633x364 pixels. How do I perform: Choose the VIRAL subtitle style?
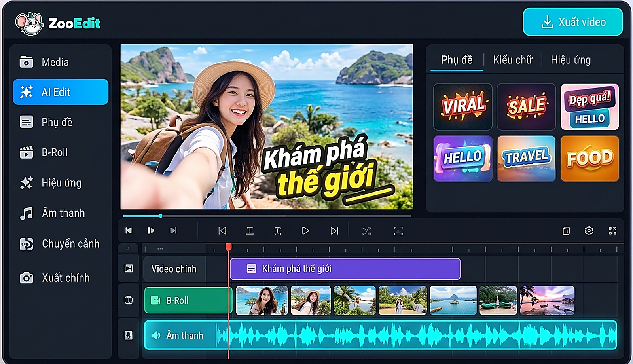pos(463,106)
